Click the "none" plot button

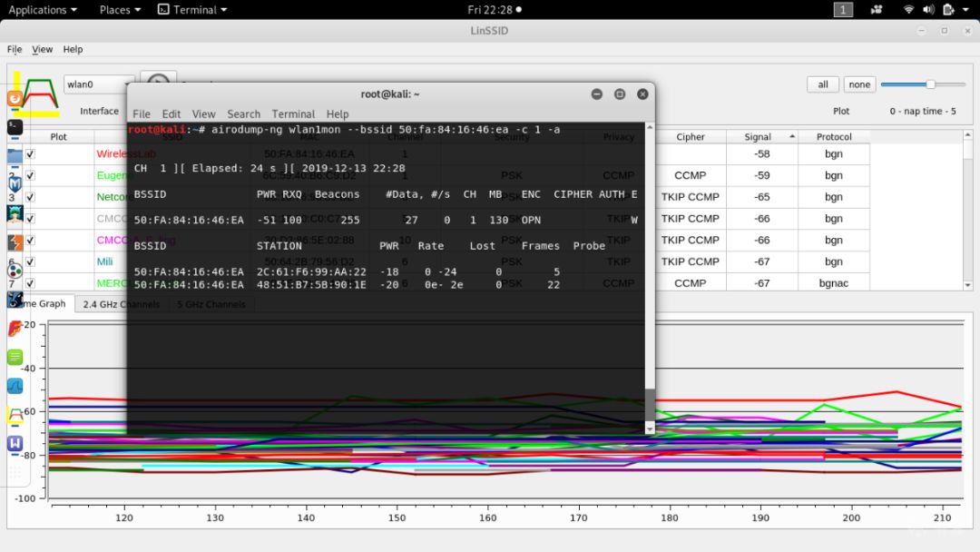click(859, 84)
